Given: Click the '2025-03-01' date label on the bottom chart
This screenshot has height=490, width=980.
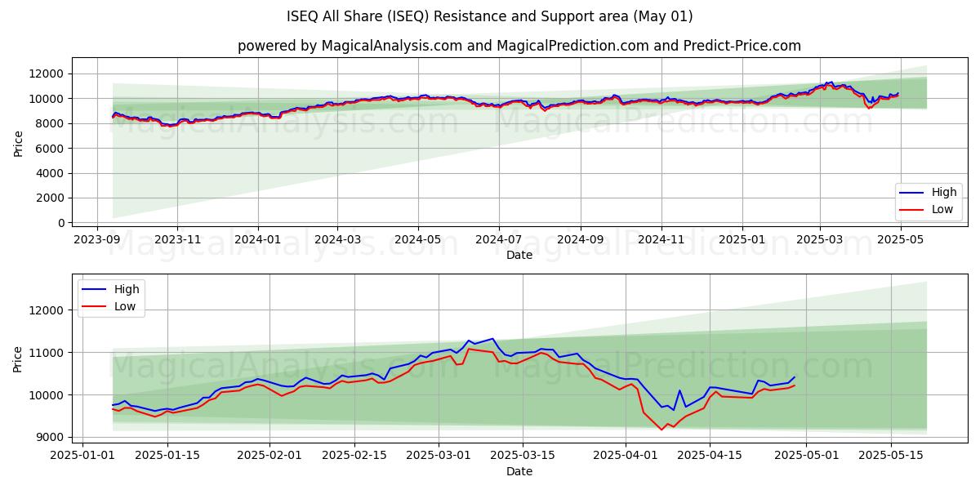Looking at the screenshot, I should pos(439,456).
